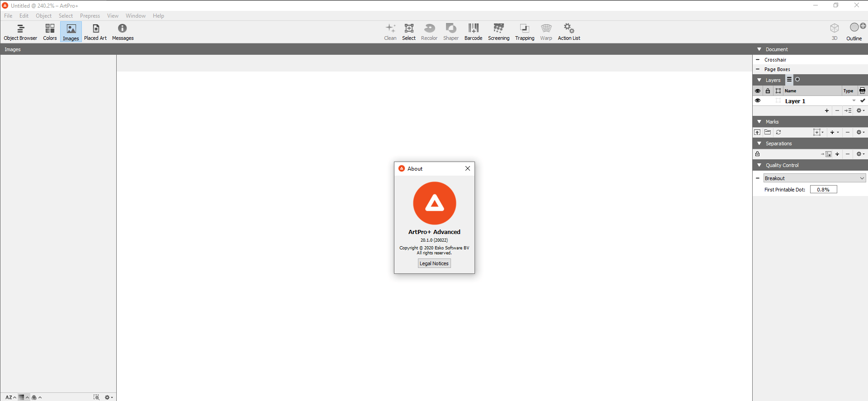This screenshot has height=401, width=868.
Task: Click convert separation swatch arrow icon
Action: (826, 154)
